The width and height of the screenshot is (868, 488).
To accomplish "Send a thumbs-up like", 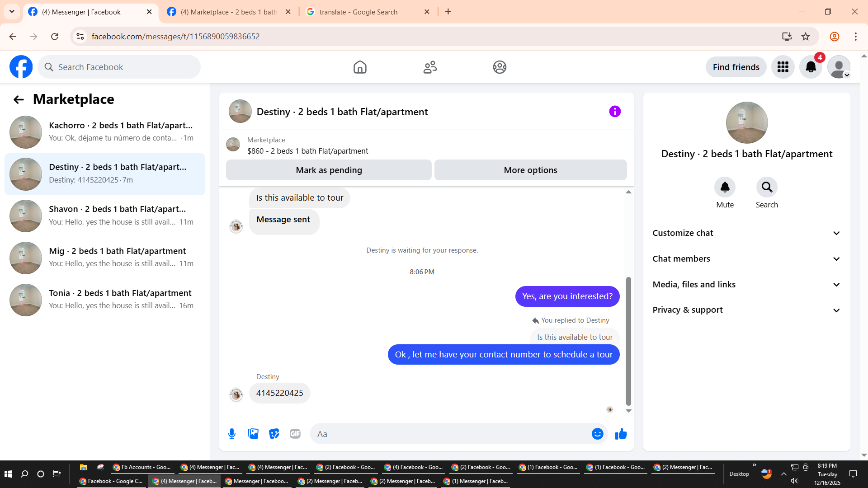I will click(621, 434).
